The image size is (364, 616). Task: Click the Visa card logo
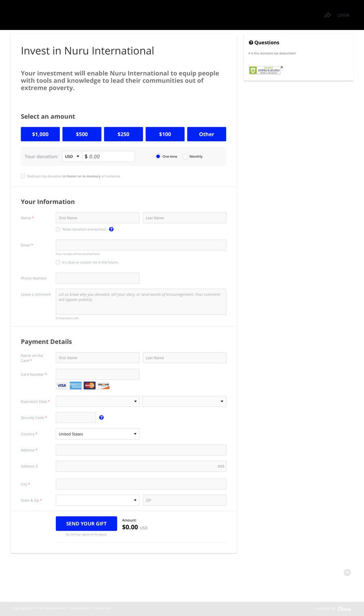click(x=62, y=385)
